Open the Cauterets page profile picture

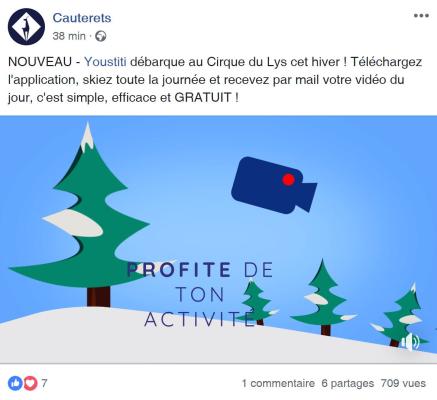point(26,27)
